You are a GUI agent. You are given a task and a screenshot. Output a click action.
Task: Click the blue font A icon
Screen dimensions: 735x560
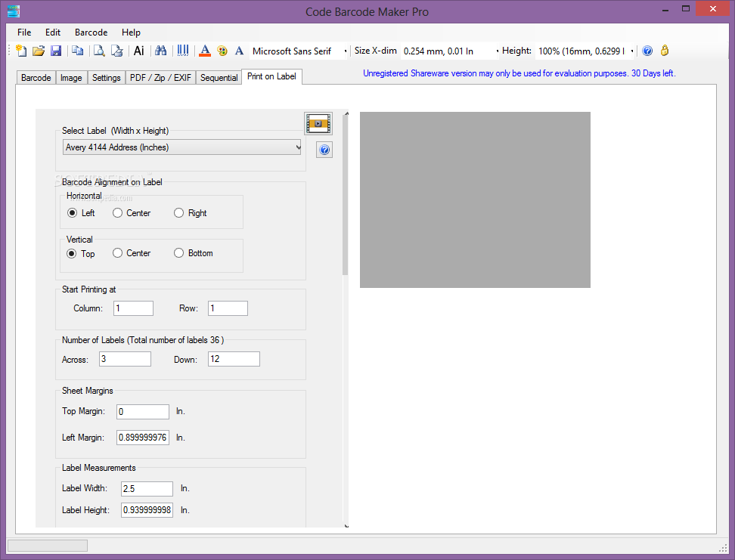coord(239,51)
